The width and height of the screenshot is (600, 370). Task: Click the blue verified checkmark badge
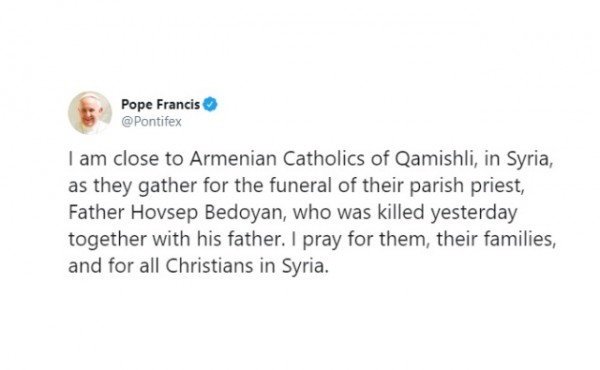point(210,104)
